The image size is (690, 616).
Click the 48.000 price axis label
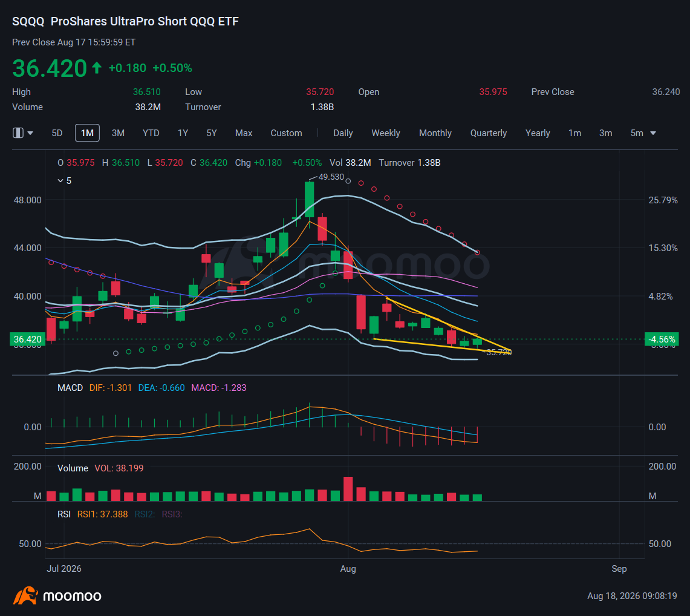click(27, 200)
